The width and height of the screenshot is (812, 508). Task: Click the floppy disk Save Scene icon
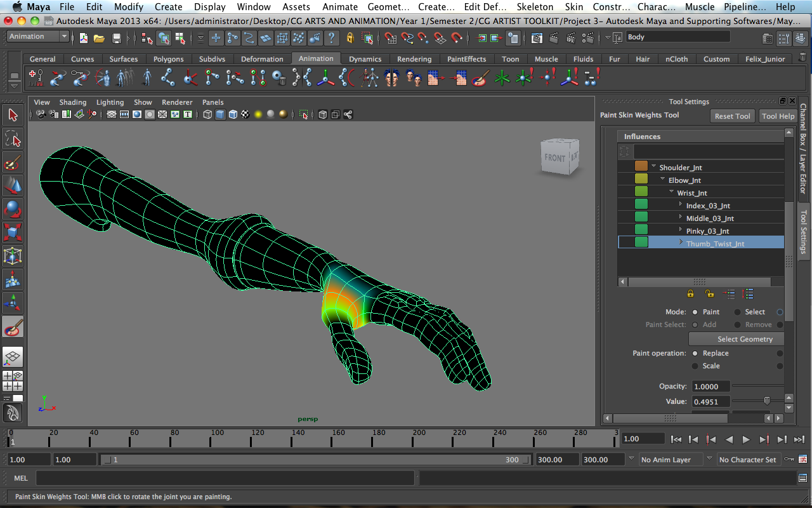click(x=116, y=38)
